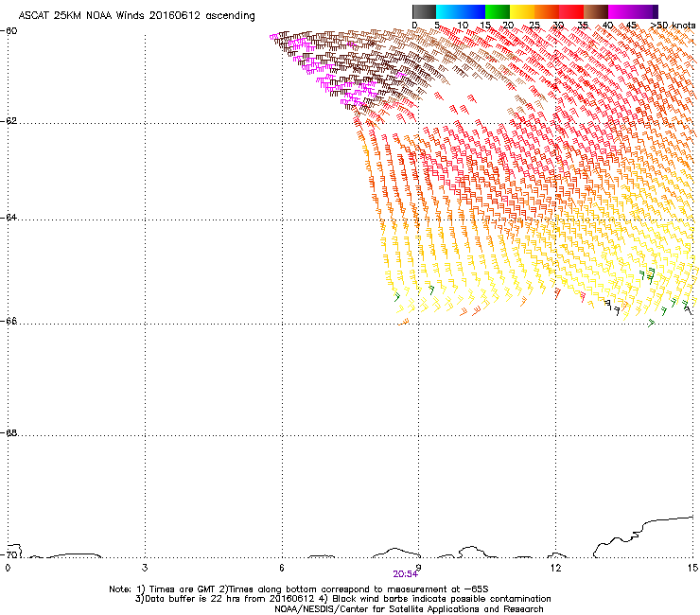This screenshot has height=615, width=700.
Task: Click the legend label '25'
Action: point(534,26)
